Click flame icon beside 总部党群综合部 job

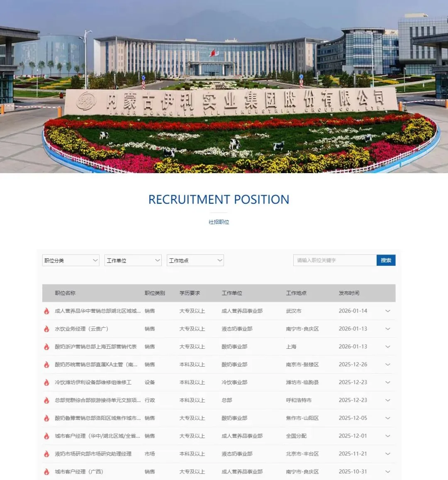(46, 400)
